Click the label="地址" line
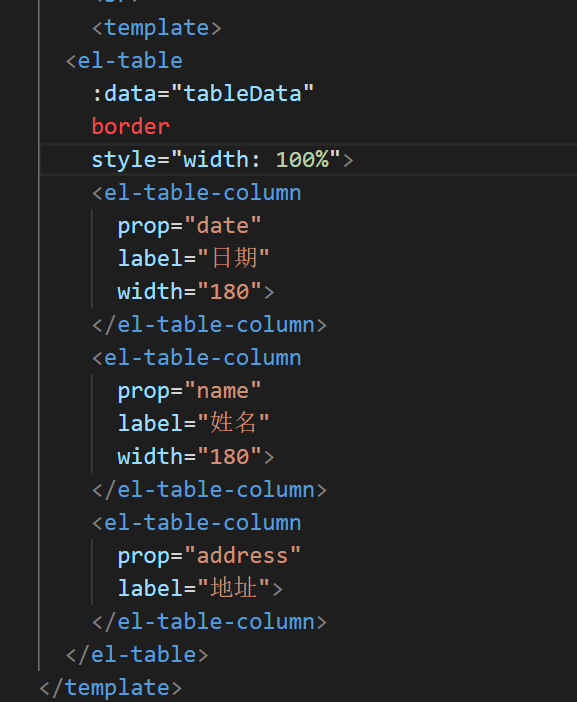This screenshot has width=577, height=702. (x=200, y=589)
